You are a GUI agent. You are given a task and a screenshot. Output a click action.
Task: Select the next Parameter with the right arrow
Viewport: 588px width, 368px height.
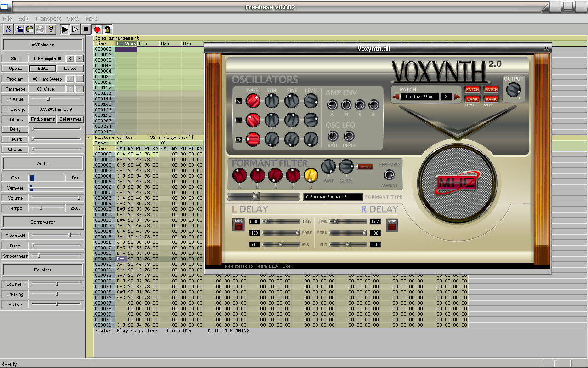click(79, 89)
